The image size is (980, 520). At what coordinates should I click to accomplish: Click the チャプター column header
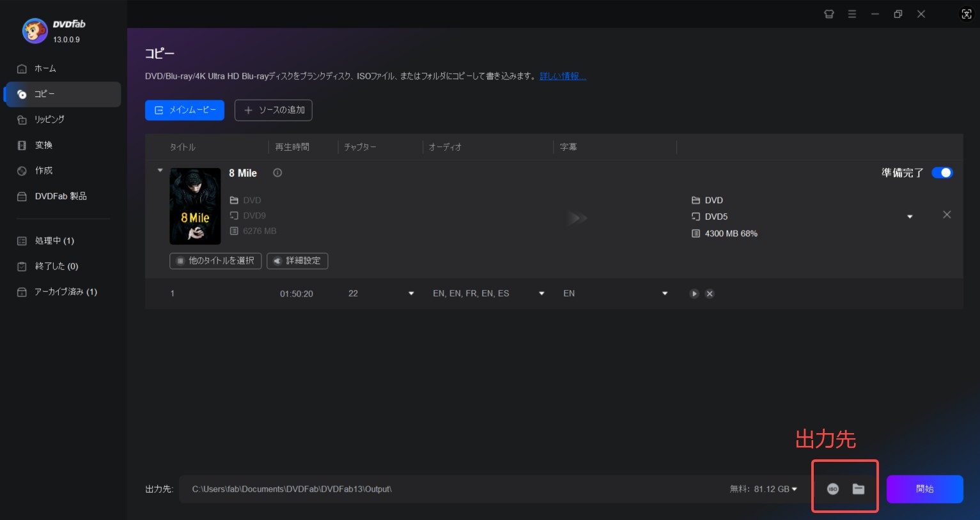click(361, 147)
